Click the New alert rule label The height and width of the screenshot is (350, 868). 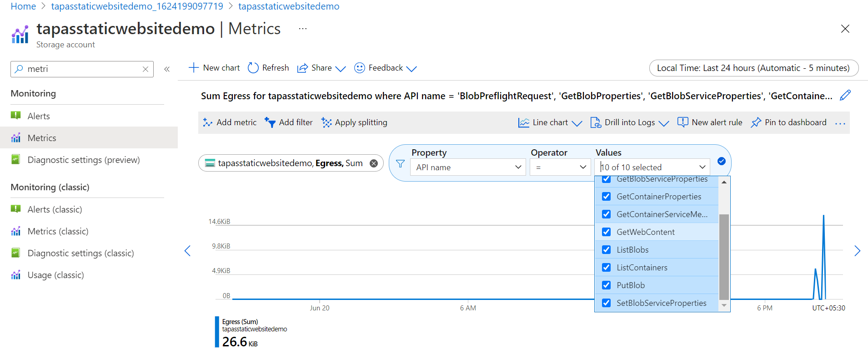[717, 122]
